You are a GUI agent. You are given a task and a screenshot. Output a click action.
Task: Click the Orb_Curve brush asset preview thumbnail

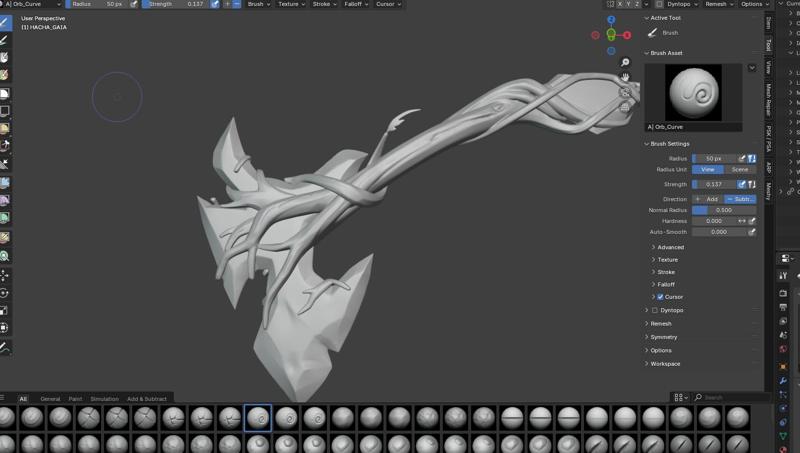pyautogui.click(x=693, y=92)
